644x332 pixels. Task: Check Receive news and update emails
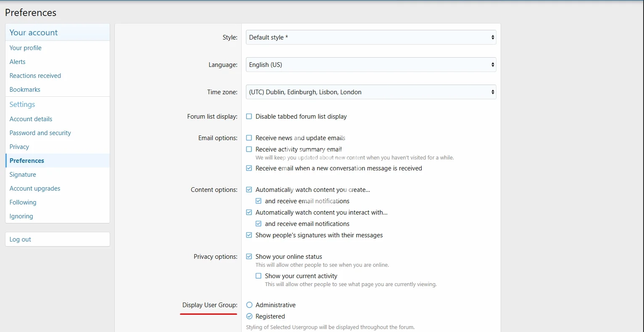249,138
